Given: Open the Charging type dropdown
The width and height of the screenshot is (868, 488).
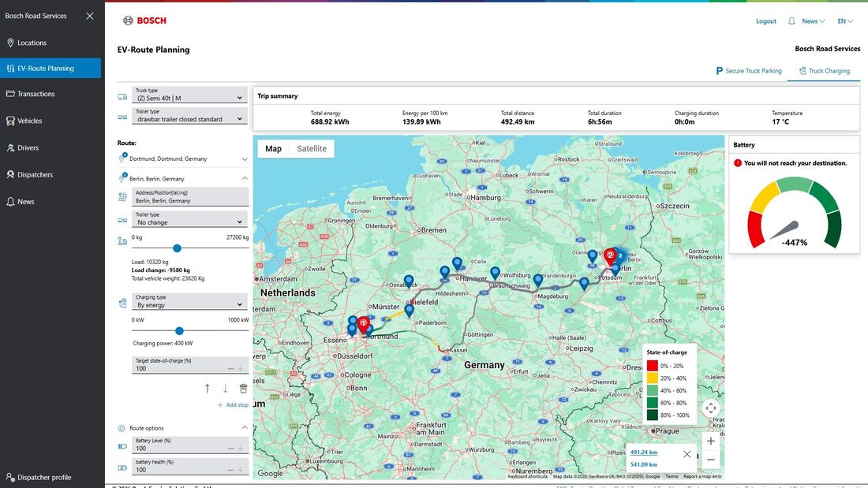Looking at the screenshot, I should tap(189, 301).
